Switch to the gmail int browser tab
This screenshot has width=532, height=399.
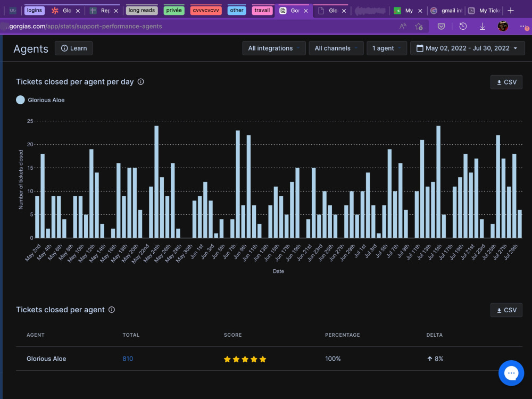446,11
